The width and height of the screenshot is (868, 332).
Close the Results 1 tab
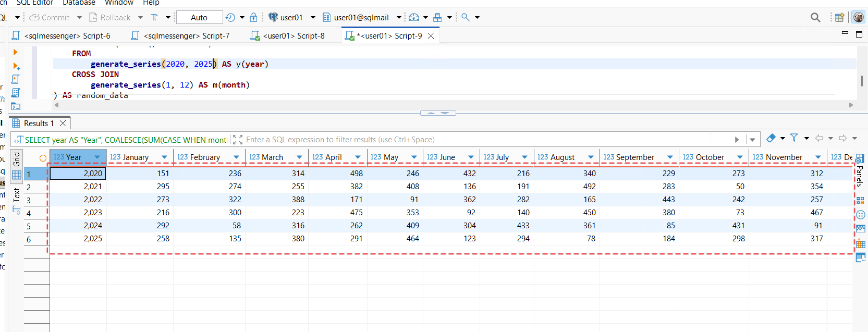tap(63, 123)
